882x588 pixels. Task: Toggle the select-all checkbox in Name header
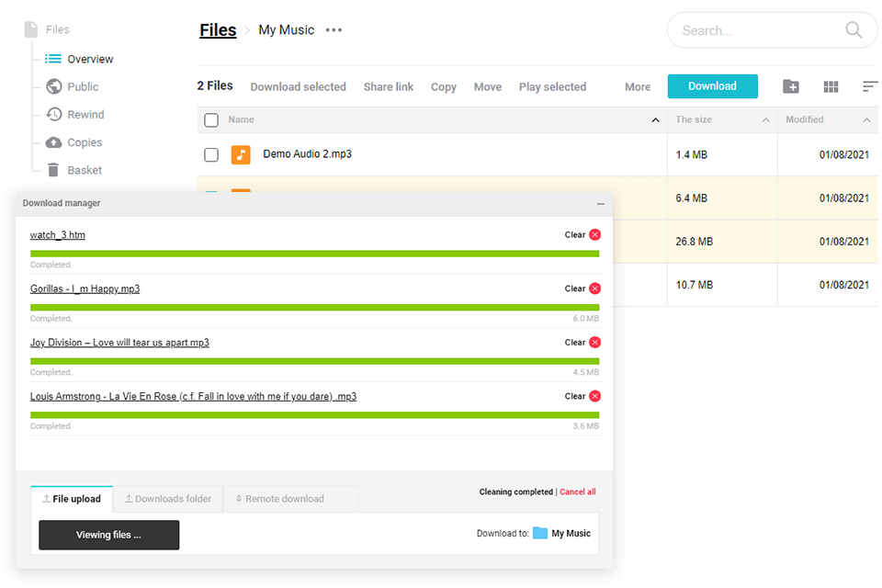pyautogui.click(x=211, y=119)
